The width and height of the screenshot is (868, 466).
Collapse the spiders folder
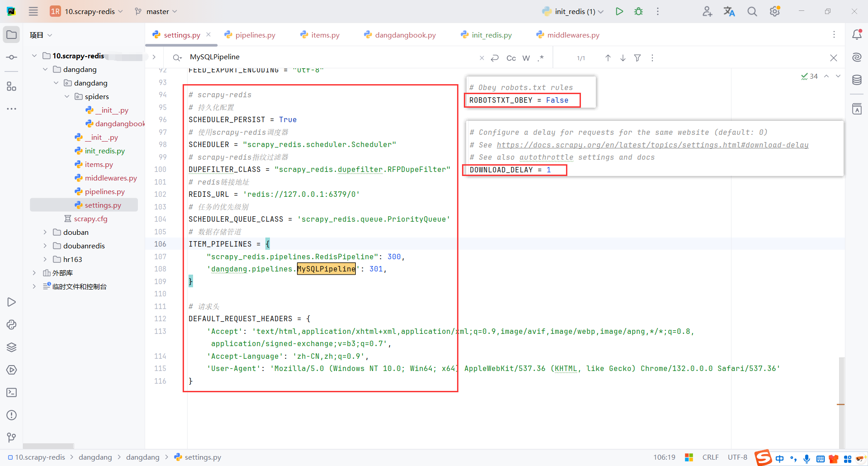point(67,96)
